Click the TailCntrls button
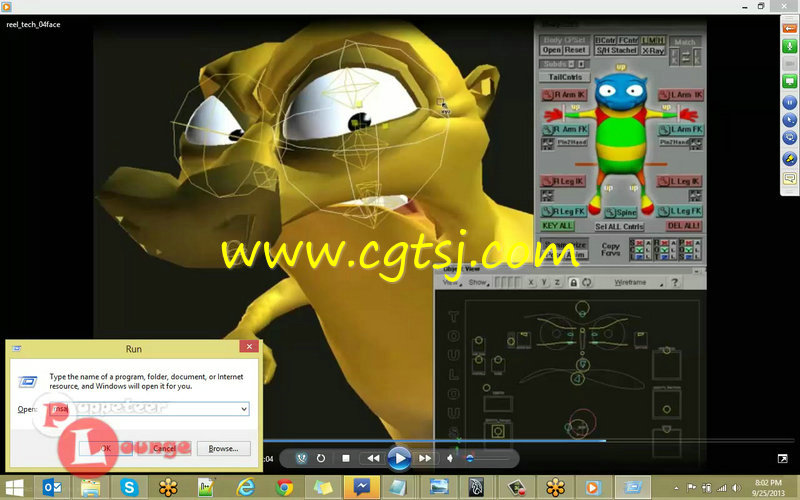The image size is (800, 500). (x=565, y=77)
